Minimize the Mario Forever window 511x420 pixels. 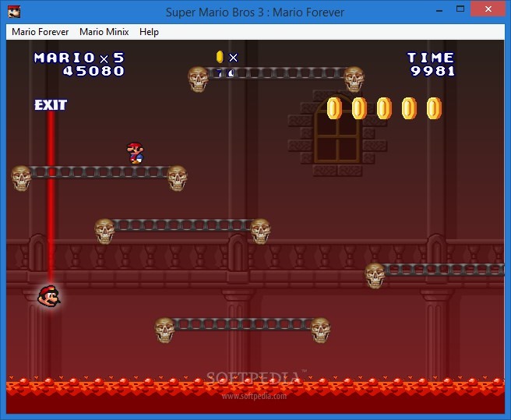[x=439, y=10]
